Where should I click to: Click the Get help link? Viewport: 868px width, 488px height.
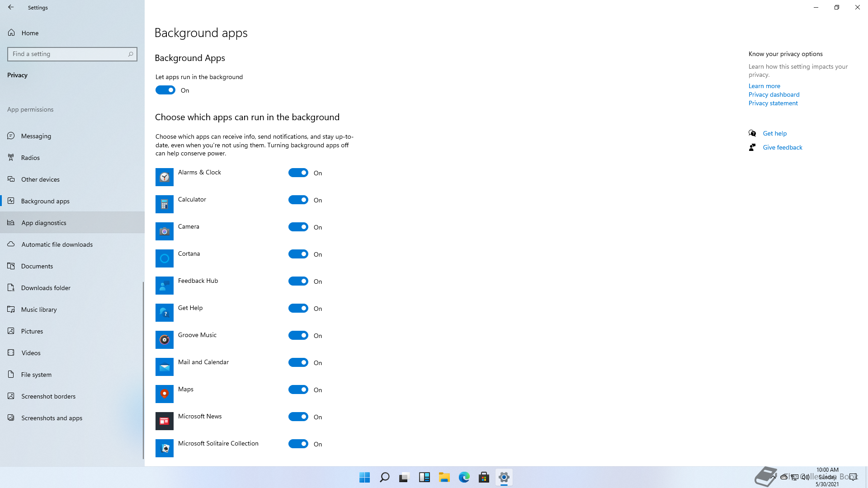click(x=774, y=133)
